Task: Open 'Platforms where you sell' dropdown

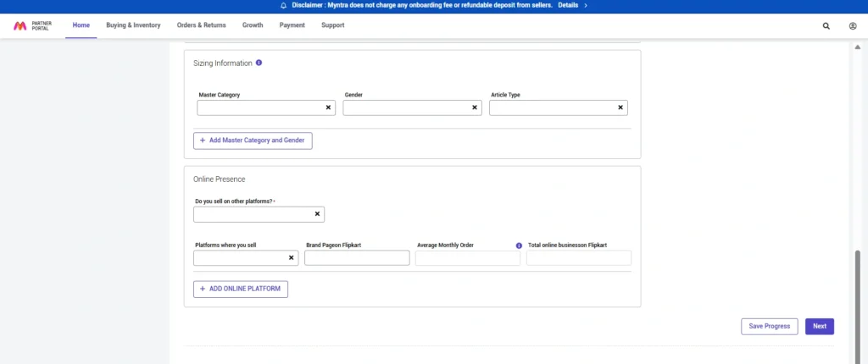Action: (x=240, y=258)
